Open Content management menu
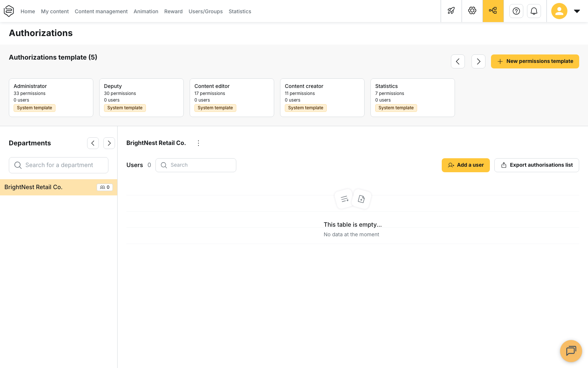The height and width of the screenshot is (368, 588). pos(101,11)
